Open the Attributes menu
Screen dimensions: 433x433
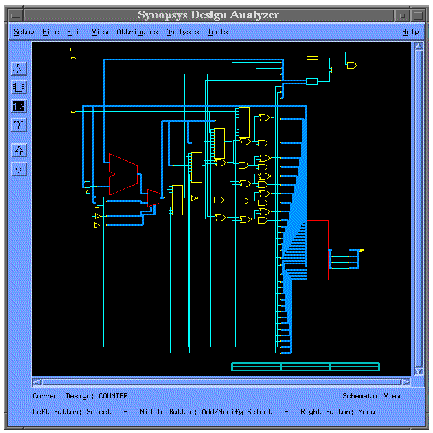click(137, 32)
